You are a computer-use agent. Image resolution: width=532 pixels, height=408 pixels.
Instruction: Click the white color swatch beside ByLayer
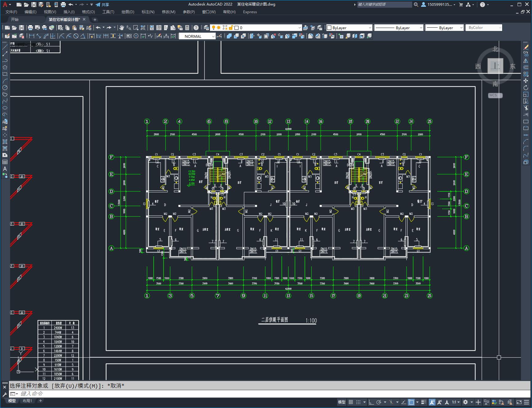point(329,28)
